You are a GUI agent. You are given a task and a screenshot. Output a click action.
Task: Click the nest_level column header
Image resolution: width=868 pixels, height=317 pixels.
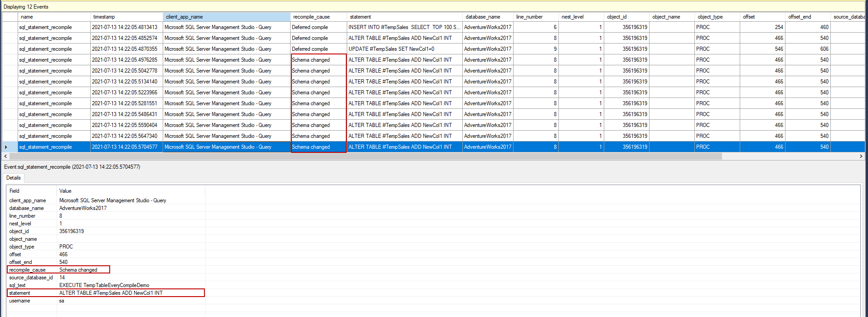pos(581,17)
